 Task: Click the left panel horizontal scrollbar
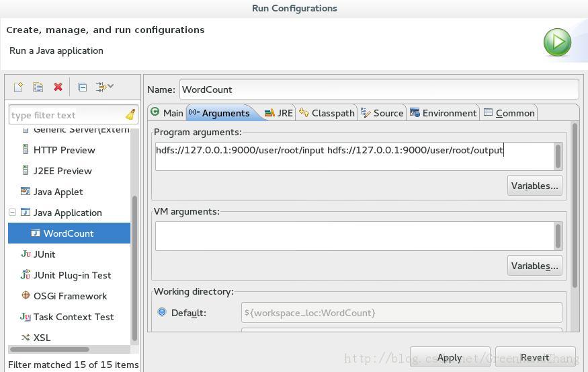click(49, 349)
